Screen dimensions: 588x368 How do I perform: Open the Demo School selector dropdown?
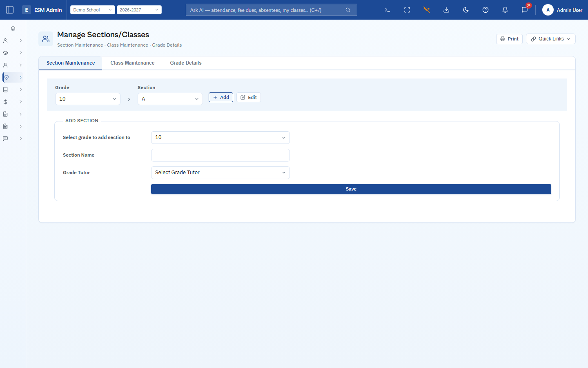93,10
